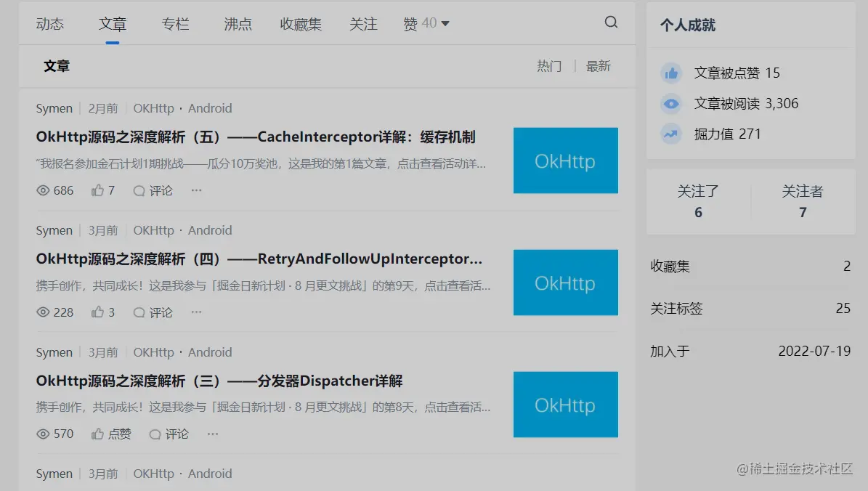Sort articles by 最新
The image size is (868, 491).
click(x=597, y=65)
